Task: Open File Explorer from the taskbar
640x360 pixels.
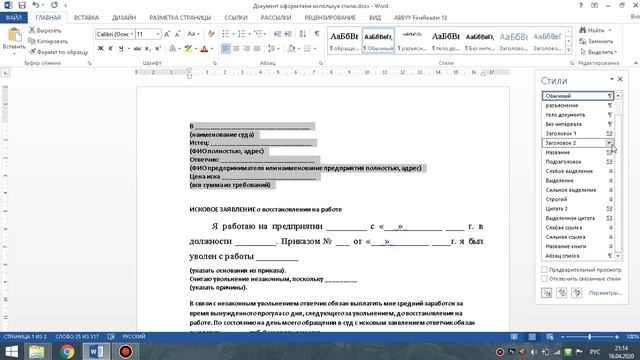Action: coord(37,351)
